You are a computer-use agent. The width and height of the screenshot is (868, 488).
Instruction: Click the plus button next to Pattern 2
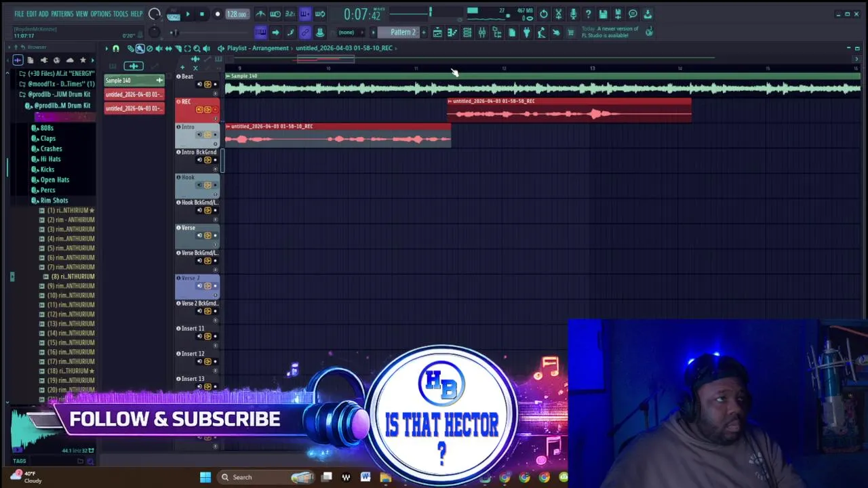tap(423, 33)
